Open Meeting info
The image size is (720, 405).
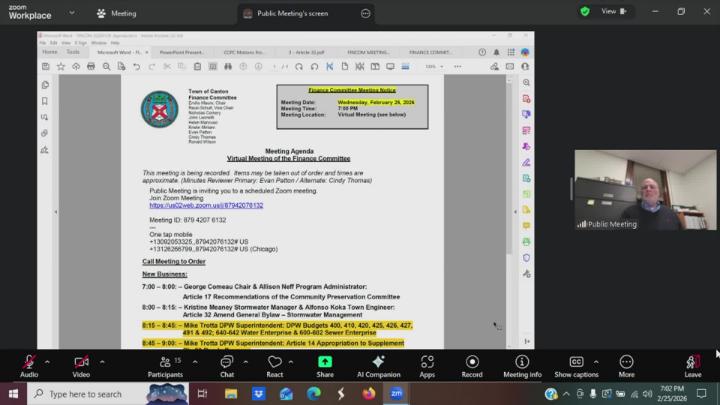(x=522, y=364)
